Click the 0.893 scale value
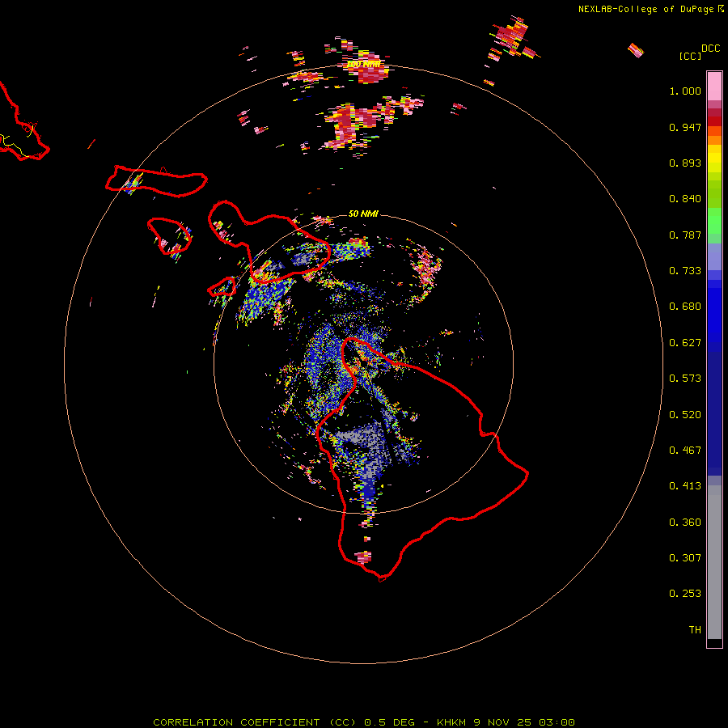This screenshot has width=728, height=728. pyautogui.click(x=685, y=163)
